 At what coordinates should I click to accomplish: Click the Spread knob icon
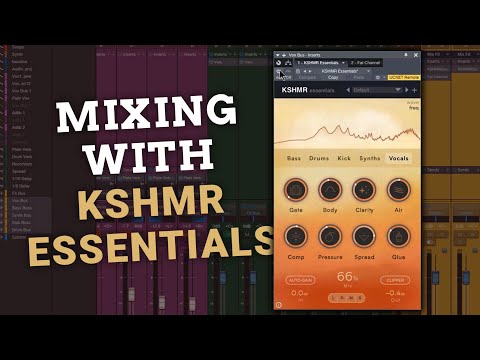[x=364, y=237]
